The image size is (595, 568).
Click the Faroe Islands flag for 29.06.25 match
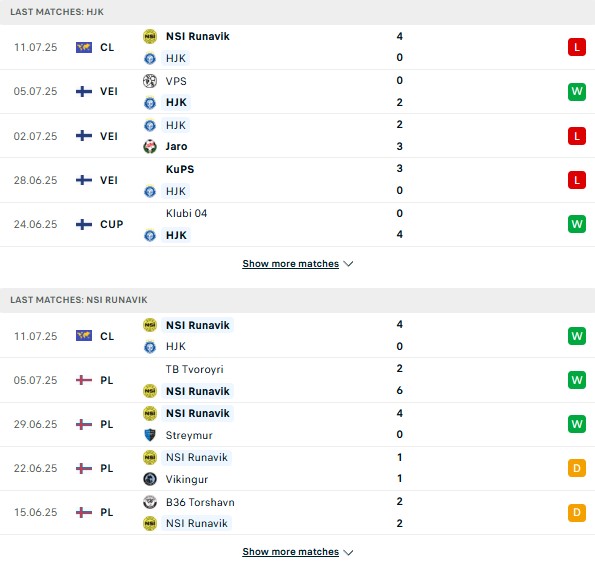pyautogui.click(x=84, y=424)
